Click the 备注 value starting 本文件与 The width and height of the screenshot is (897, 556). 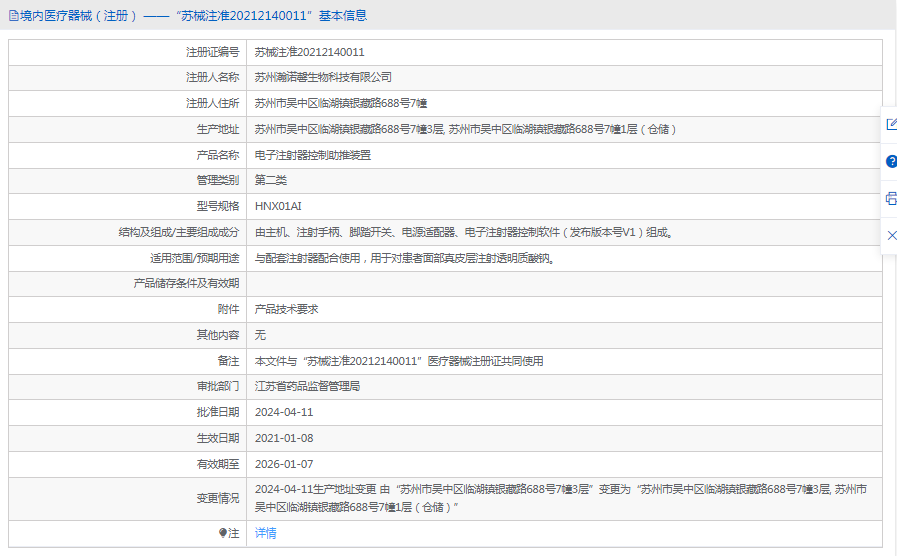399,362
